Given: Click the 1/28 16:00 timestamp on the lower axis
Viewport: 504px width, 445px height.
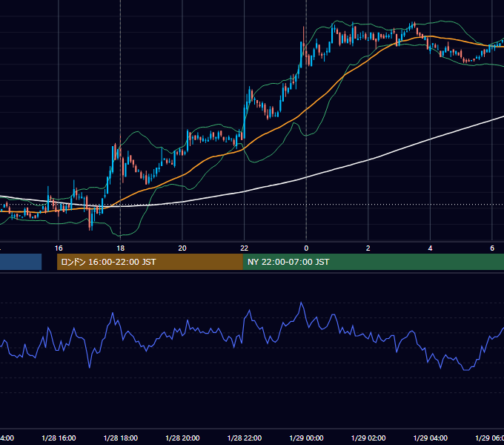Looking at the screenshot, I should click(x=59, y=438).
